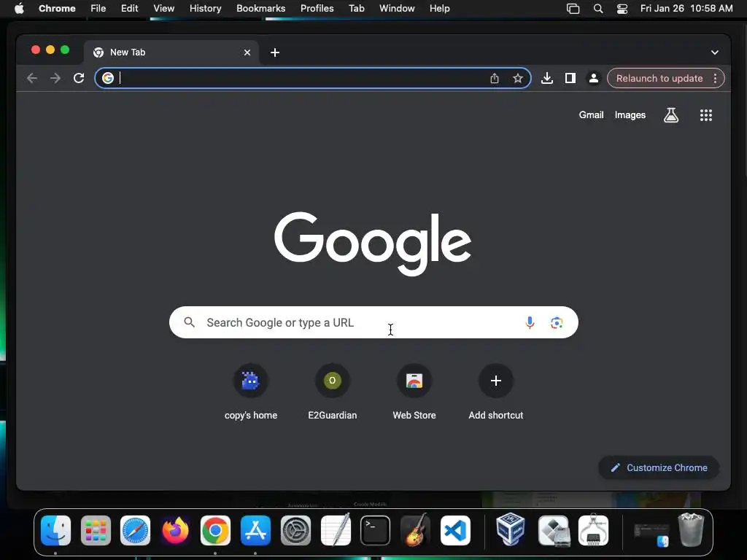Click Chrome icon in the Dock
This screenshot has width=747, height=560.
pyautogui.click(x=215, y=531)
